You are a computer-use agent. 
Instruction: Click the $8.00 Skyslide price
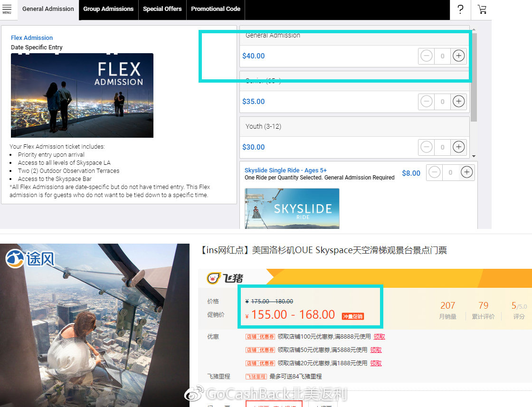(x=411, y=173)
